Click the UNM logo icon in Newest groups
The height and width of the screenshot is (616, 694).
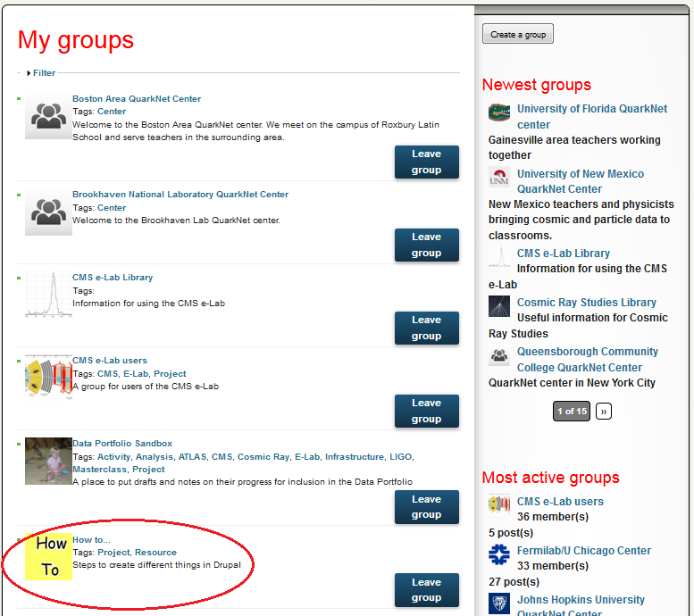(x=499, y=177)
